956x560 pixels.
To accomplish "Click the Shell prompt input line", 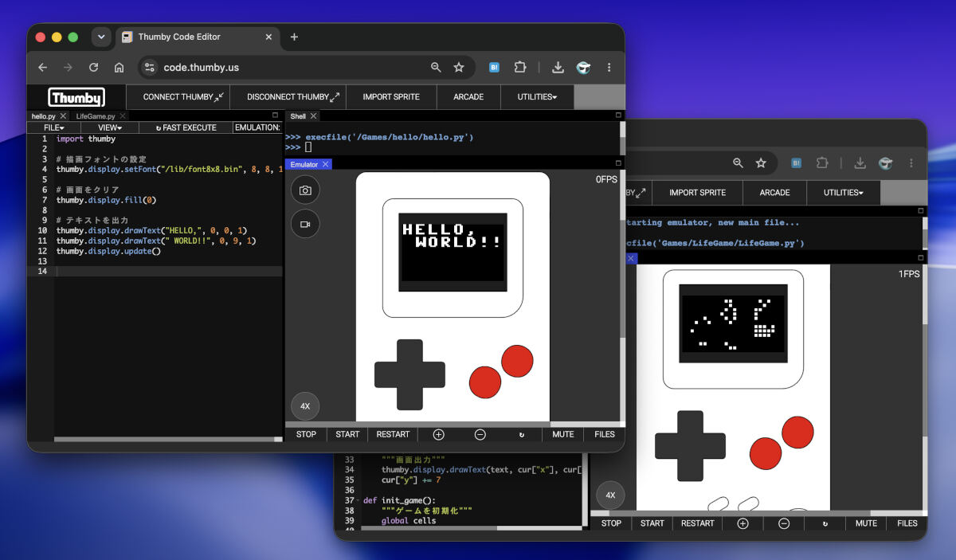I will [454, 147].
